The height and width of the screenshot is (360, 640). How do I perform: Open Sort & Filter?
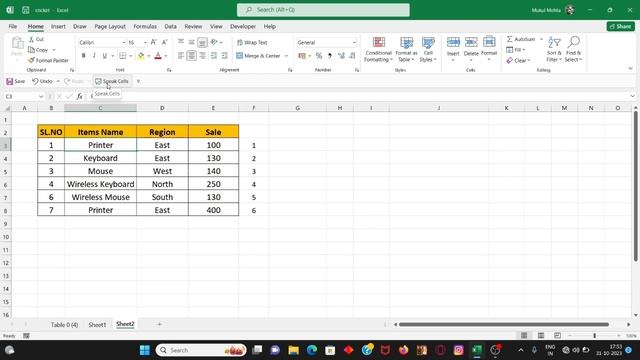click(x=554, y=49)
